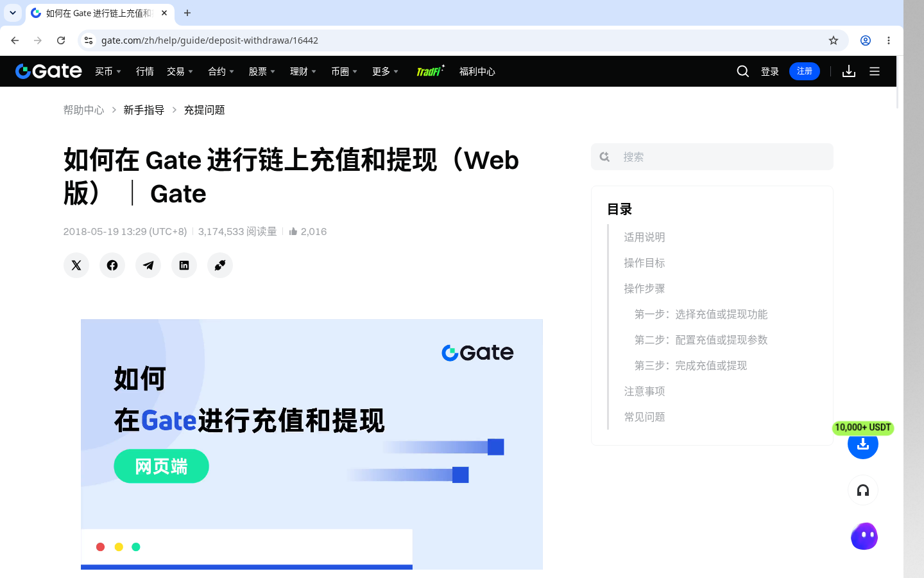Open the headset customer support icon
924x578 pixels.
point(863,491)
